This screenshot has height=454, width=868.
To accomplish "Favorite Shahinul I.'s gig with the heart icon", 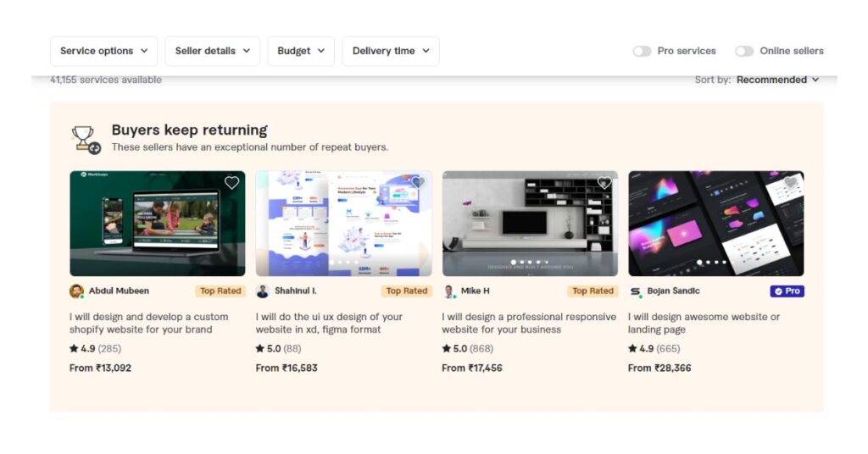I will [418, 182].
